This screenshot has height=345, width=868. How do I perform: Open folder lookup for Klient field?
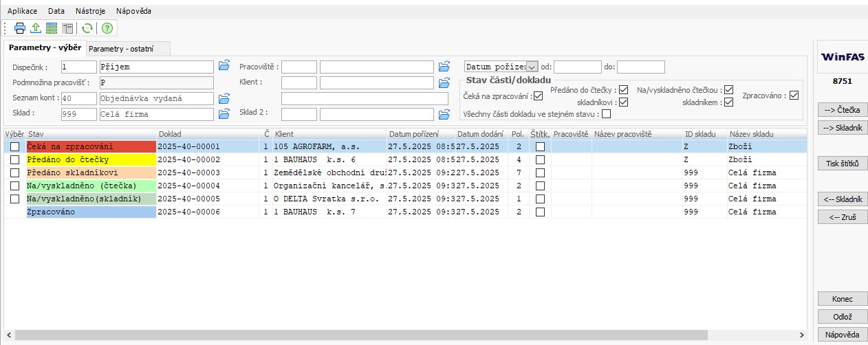[x=444, y=82]
